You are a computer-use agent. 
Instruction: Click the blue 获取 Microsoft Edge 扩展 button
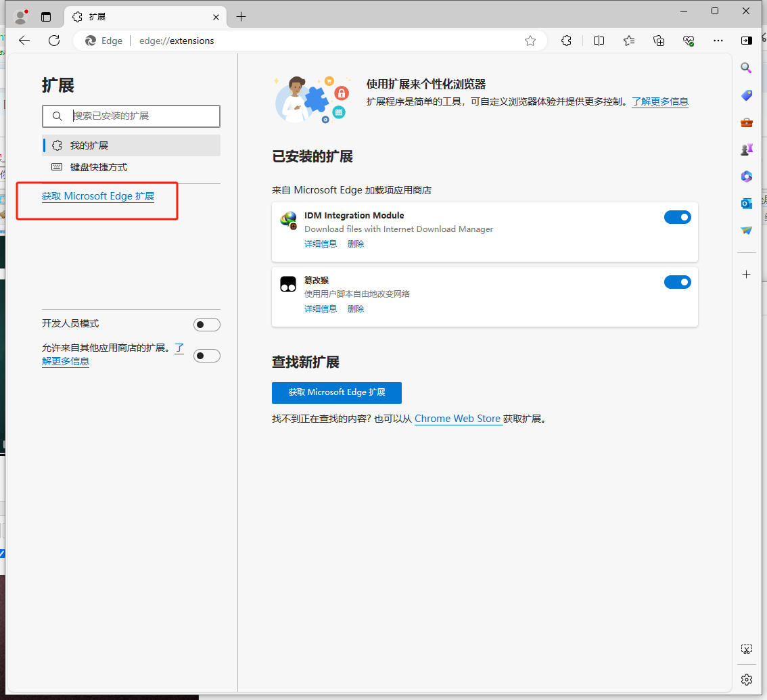[x=336, y=392]
